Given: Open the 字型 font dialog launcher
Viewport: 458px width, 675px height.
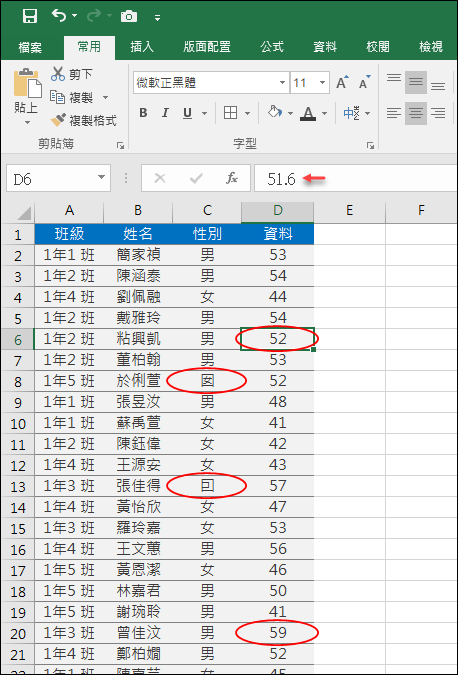Looking at the screenshot, I should [371, 146].
